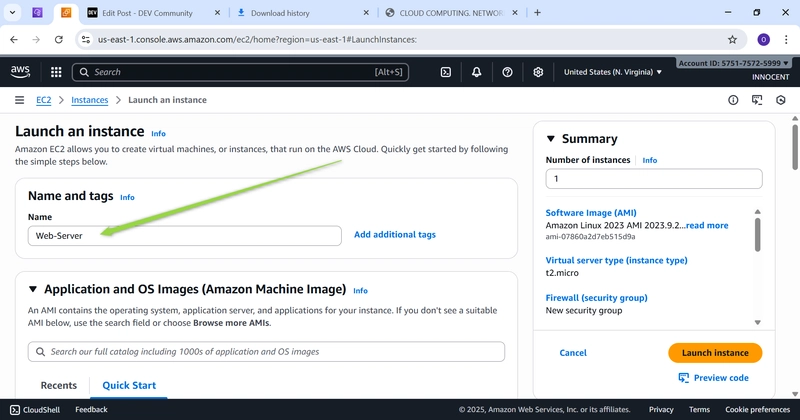Select the Quick Start tab
Viewport: 800px width, 420px height.
[129, 385]
